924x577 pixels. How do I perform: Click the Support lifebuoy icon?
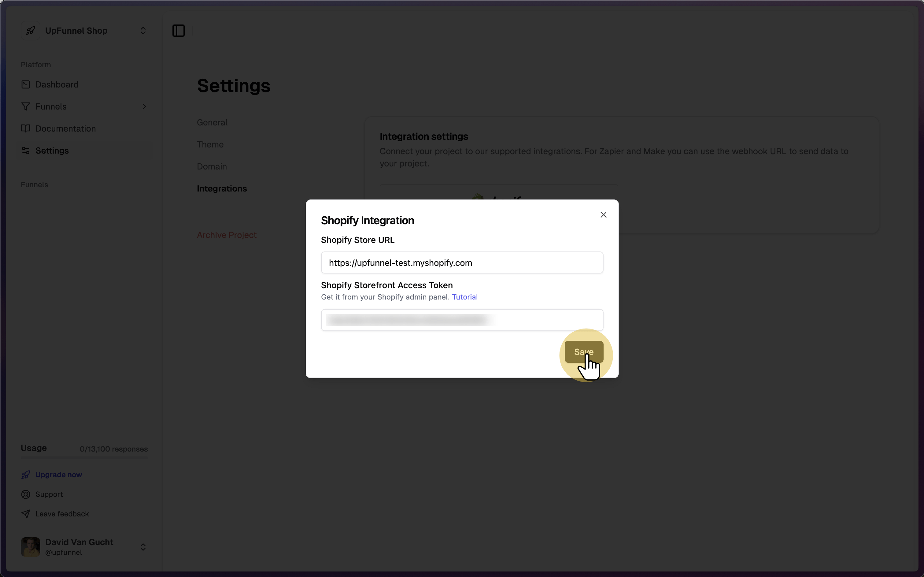click(x=26, y=494)
